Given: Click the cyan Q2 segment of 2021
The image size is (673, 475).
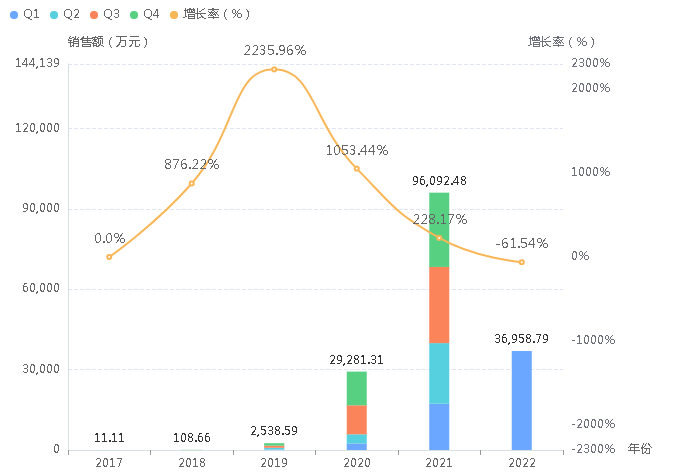Looking at the screenshot, I should 439,373.
